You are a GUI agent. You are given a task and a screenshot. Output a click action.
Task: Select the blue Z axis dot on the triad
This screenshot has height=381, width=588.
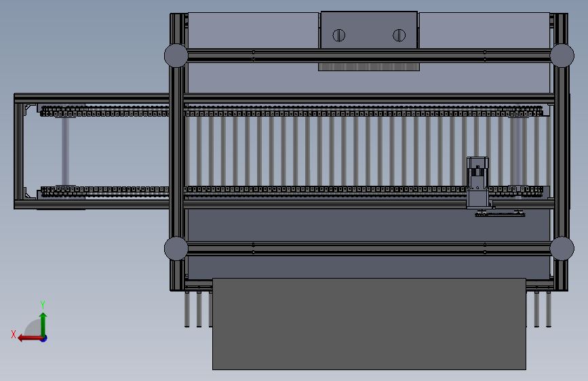tap(44, 338)
